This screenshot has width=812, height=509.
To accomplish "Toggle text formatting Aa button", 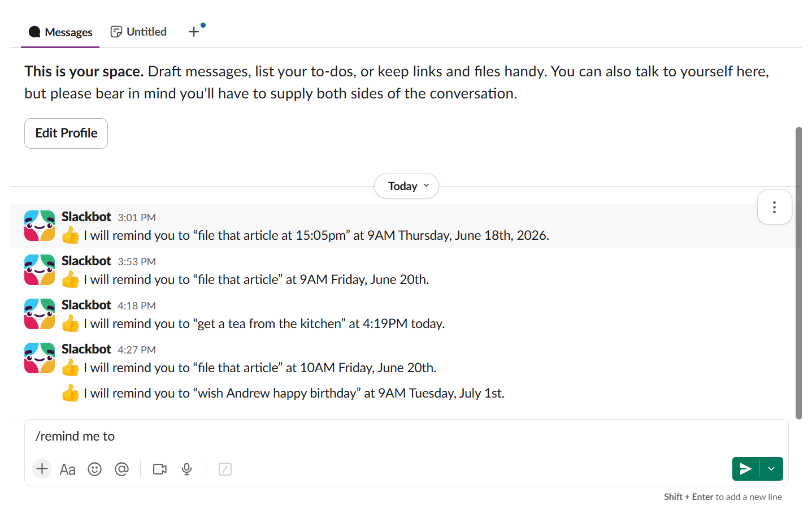I will pyautogui.click(x=68, y=469).
